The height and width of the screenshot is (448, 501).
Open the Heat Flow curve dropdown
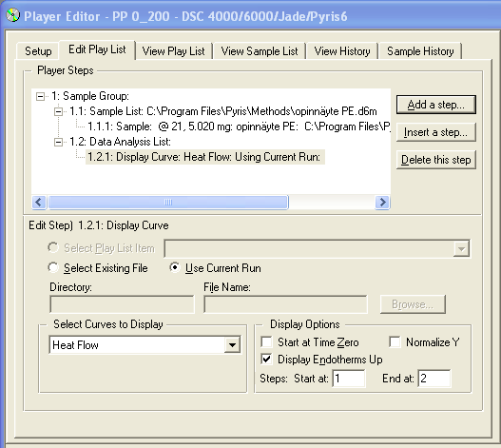click(232, 344)
